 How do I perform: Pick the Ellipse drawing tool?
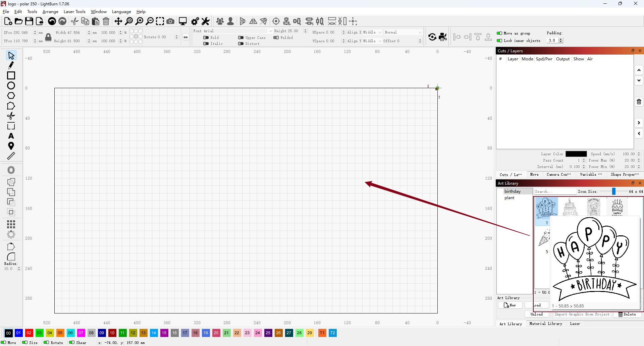pos(11,85)
